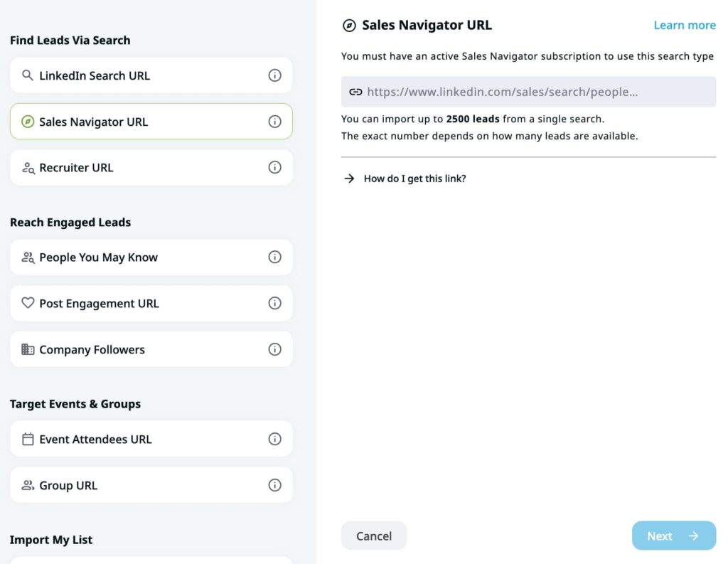Screen dimensions: 728x564
Task: Click the Next button
Action: point(673,536)
